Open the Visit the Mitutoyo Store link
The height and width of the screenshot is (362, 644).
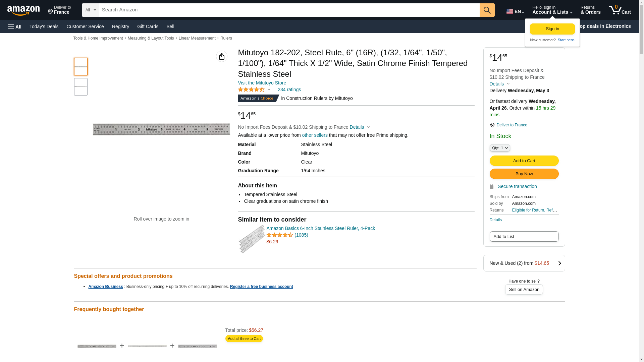262,83
